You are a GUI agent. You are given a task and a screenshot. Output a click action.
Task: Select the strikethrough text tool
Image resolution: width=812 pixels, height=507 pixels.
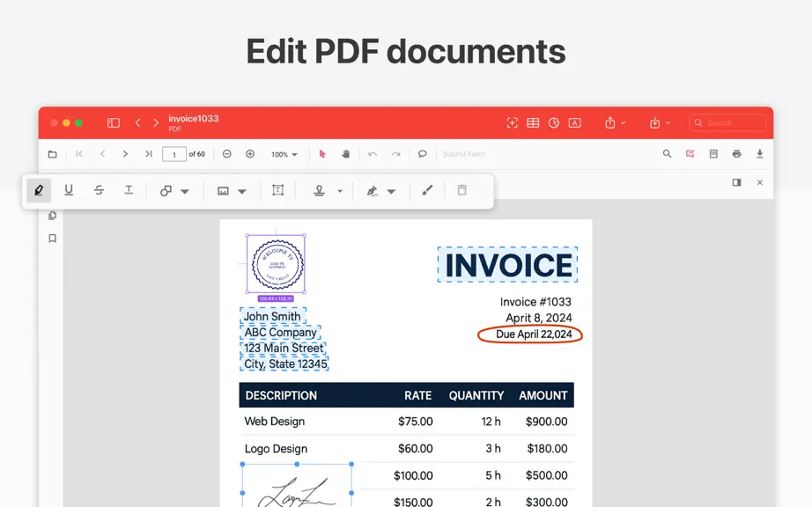click(x=99, y=190)
